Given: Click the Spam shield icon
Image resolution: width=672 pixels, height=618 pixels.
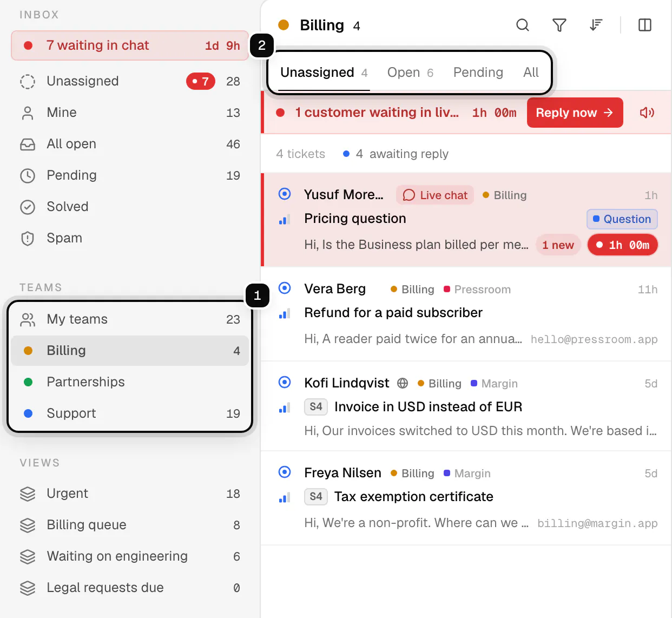Looking at the screenshot, I should coord(28,238).
